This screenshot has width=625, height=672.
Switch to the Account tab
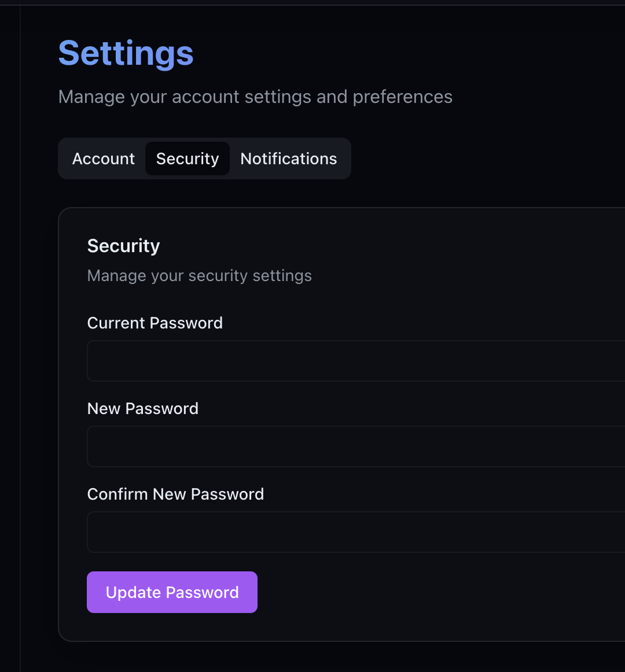[x=104, y=158]
